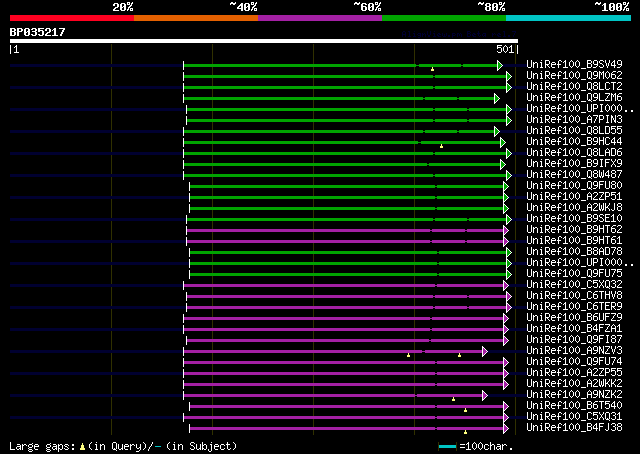The image size is (640, 454).
Task: Click the yellow triangle icon in the Large gaps legend
Action: (82, 447)
